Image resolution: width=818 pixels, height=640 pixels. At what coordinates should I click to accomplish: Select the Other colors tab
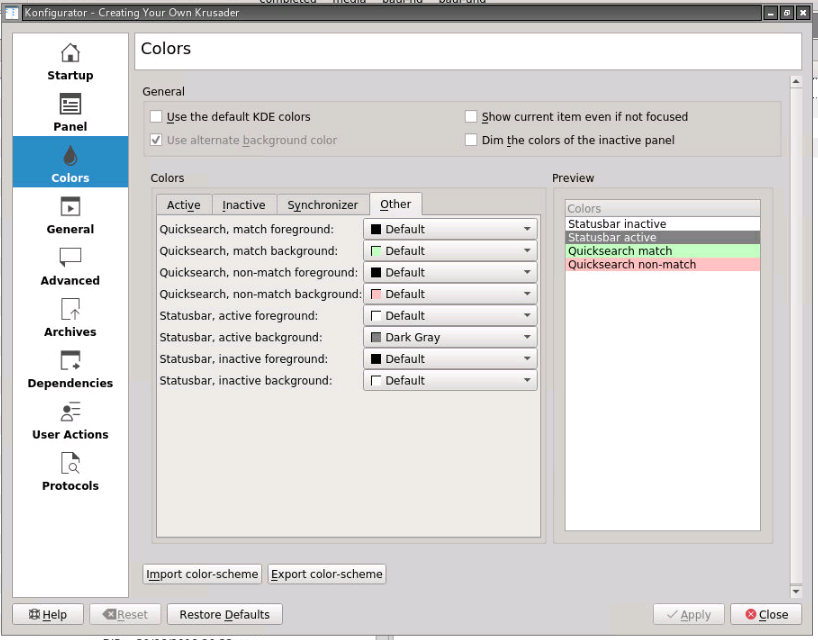click(395, 204)
